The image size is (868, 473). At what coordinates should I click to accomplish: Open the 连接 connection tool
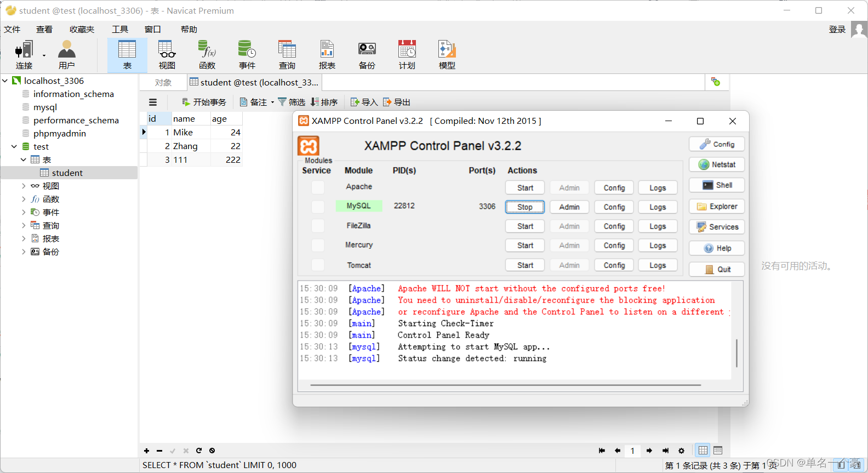click(x=24, y=55)
